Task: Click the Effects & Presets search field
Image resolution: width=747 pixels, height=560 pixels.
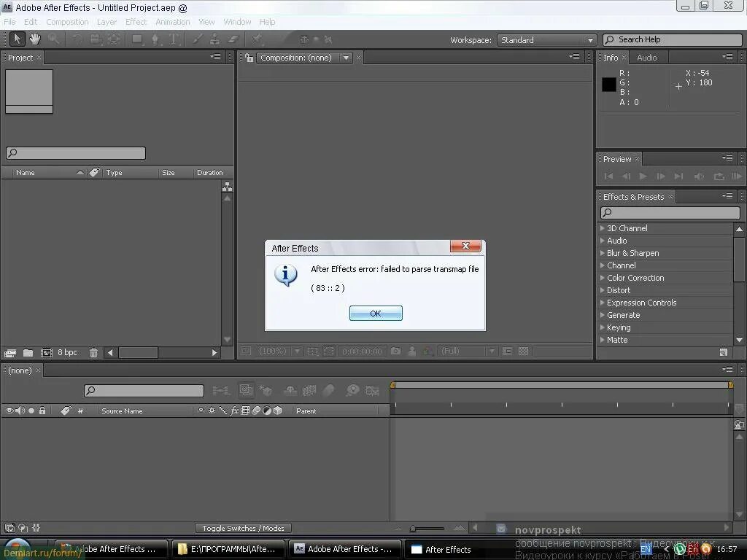Action: (x=670, y=212)
